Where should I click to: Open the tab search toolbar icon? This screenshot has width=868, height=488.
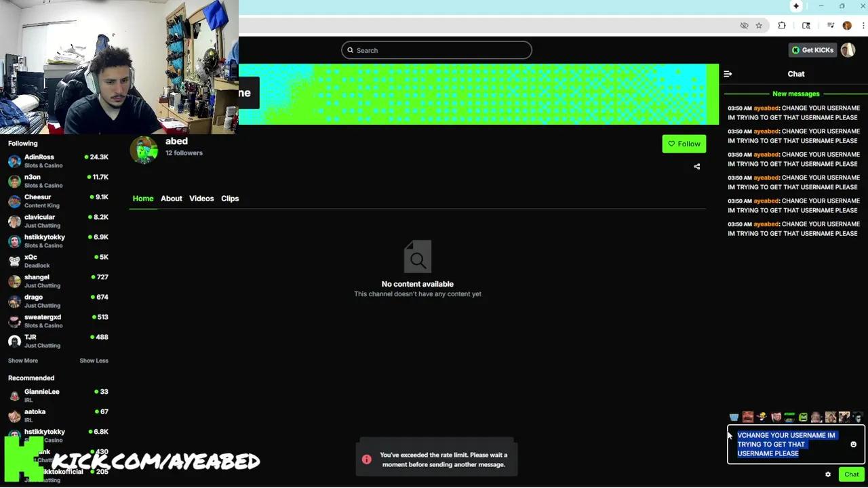point(806,26)
